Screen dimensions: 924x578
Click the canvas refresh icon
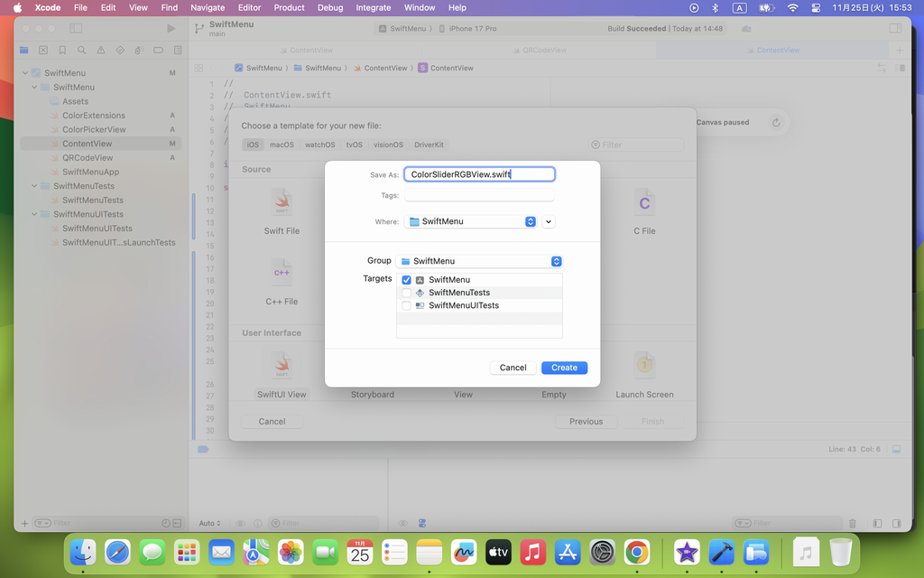[x=775, y=123]
